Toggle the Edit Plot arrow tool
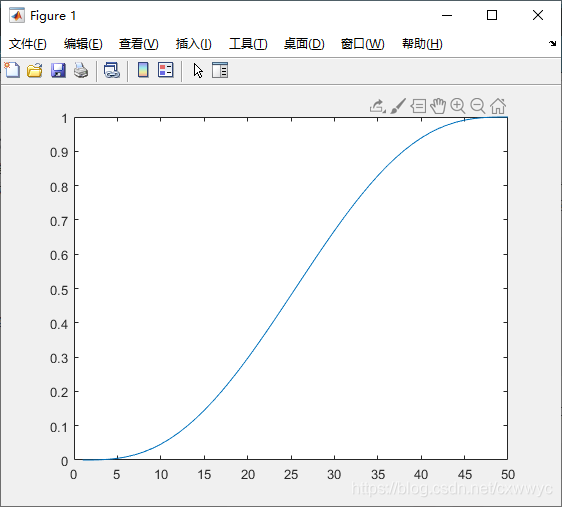 [x=198, y=71]
